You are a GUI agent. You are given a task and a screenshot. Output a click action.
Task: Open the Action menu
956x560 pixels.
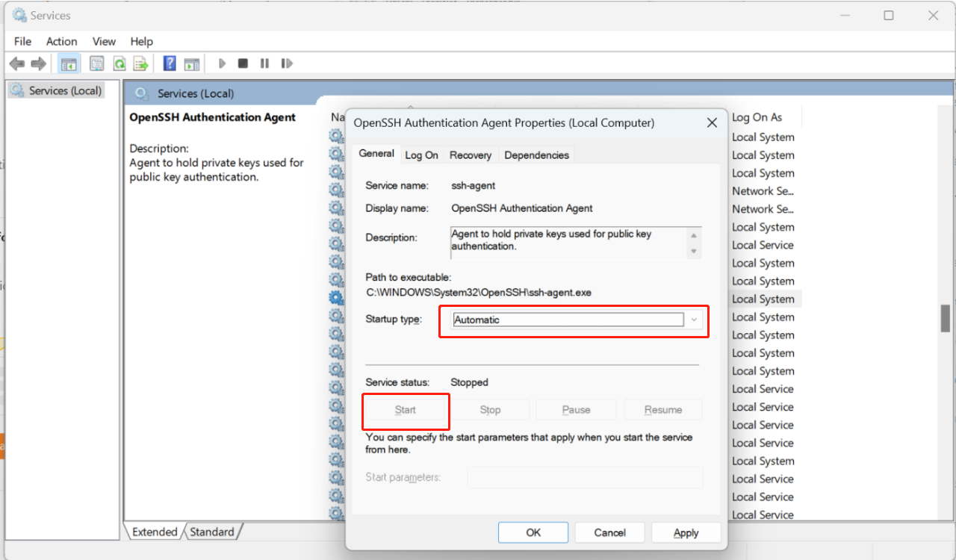click(61, 41)
